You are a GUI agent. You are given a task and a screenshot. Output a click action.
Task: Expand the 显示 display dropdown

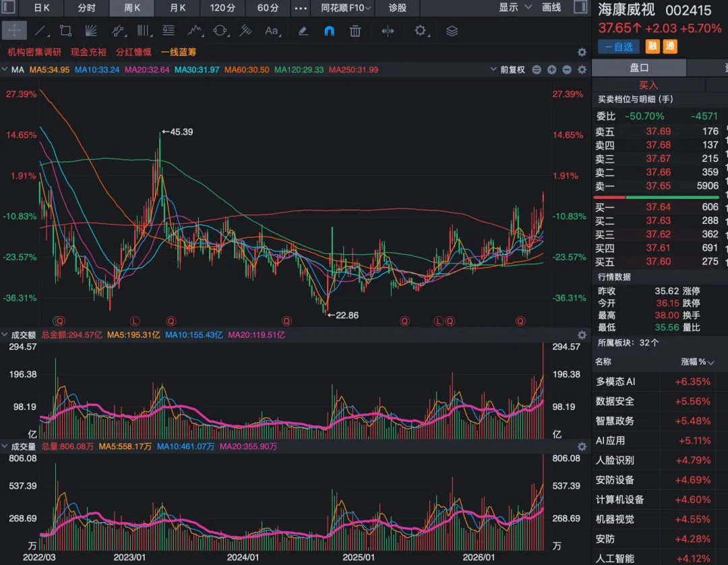click(x=516, y=7)
